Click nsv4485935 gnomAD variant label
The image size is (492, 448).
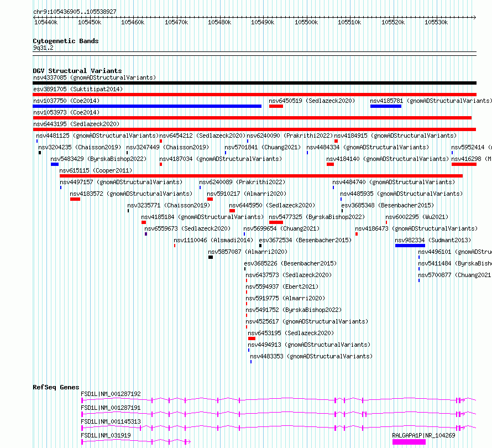[402, 194]
